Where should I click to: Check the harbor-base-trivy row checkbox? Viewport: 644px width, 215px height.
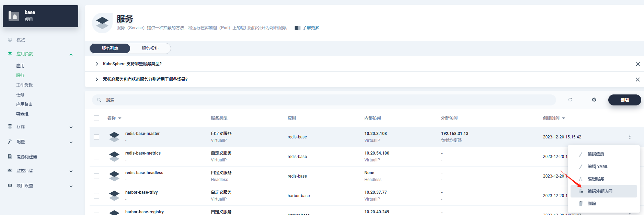96,196
